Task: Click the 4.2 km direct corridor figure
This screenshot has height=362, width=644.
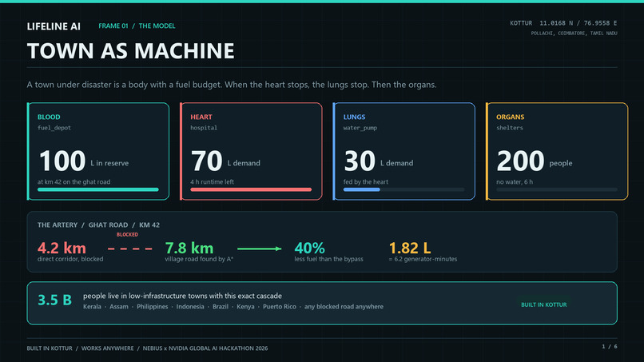Action: coord(62,248)
